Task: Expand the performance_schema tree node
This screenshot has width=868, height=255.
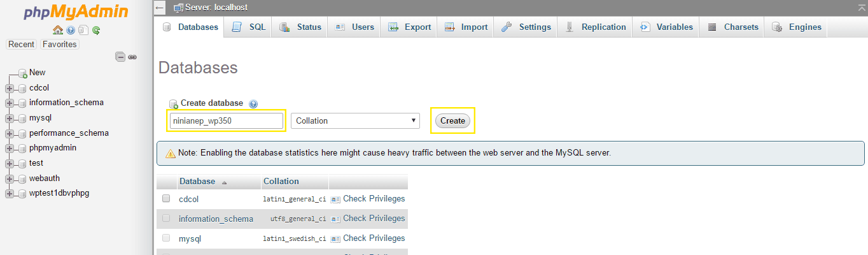Action: (x=9, y=134)
